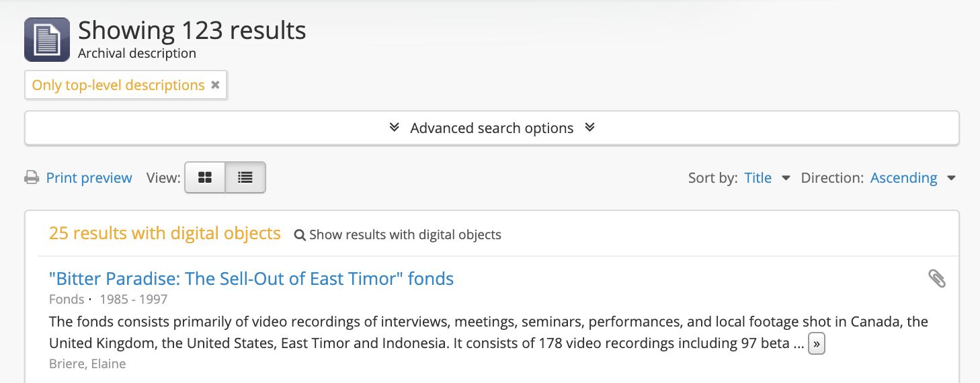Image resolution: width=980 pixels, height=383 pixels.
Task: Click the caret next to Title
Action: pos(786,179)
